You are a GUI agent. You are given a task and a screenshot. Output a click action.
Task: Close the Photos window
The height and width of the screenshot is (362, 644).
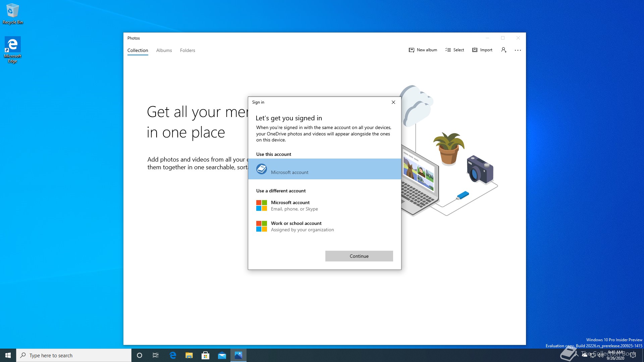[518, 38]
